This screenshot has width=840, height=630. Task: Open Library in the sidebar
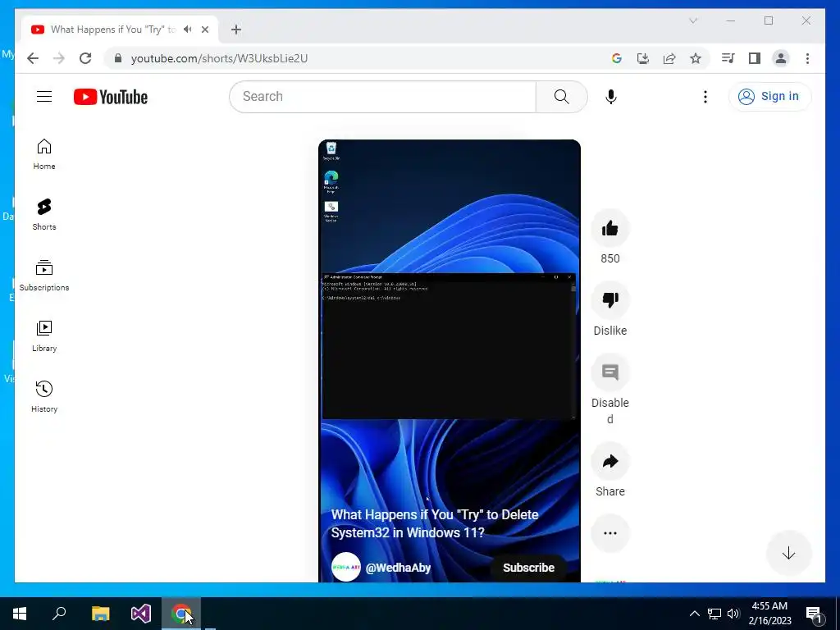coord(44,336)
